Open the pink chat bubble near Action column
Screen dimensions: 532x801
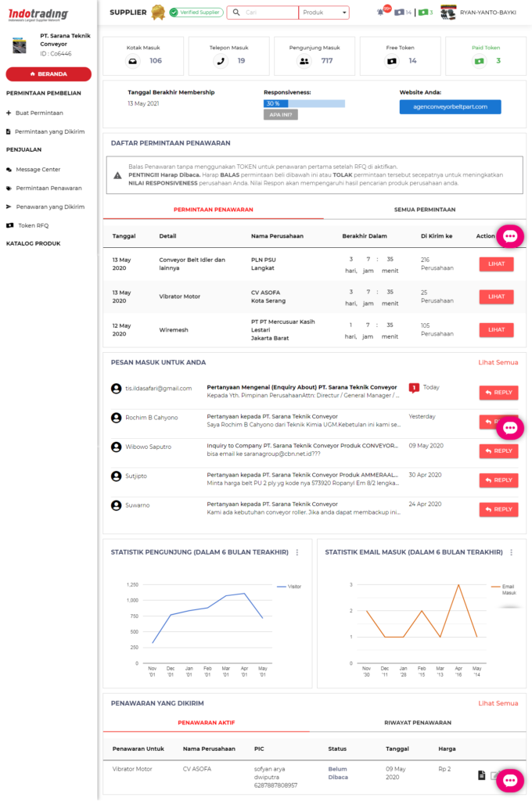tap(510, 236)
